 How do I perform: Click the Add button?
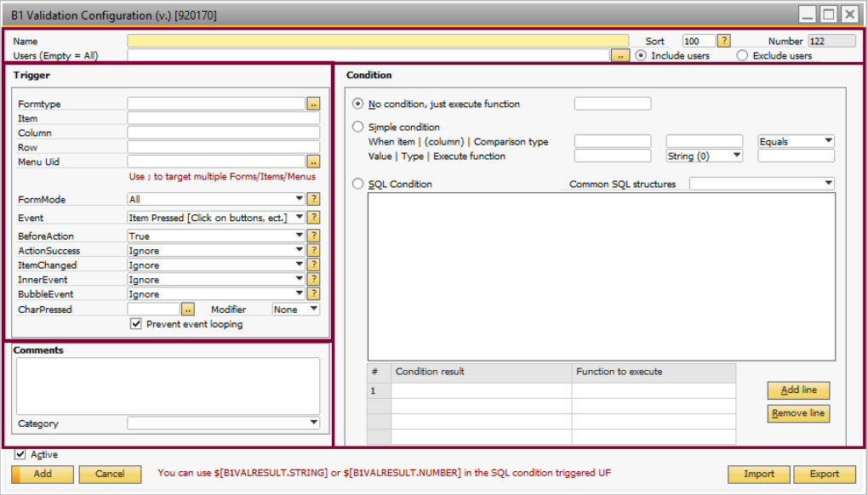click(x=43, y=474)
